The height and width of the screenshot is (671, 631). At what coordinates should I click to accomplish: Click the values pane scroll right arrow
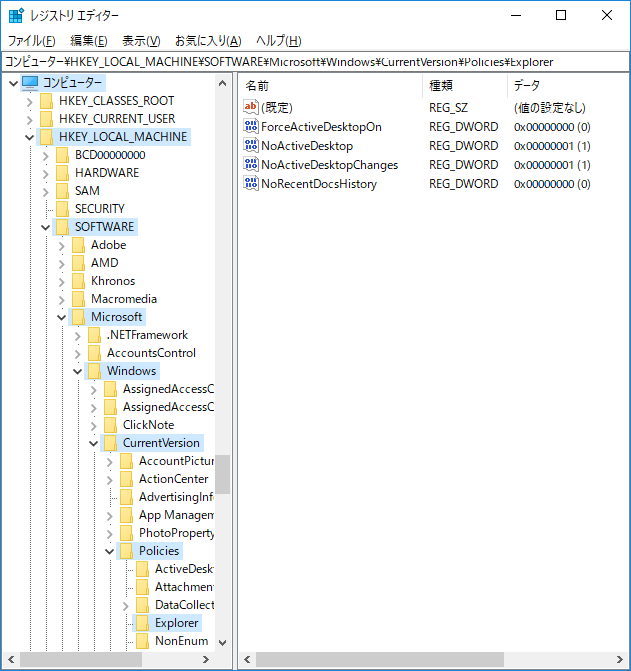pyautogui.click(x=619, y=659)
